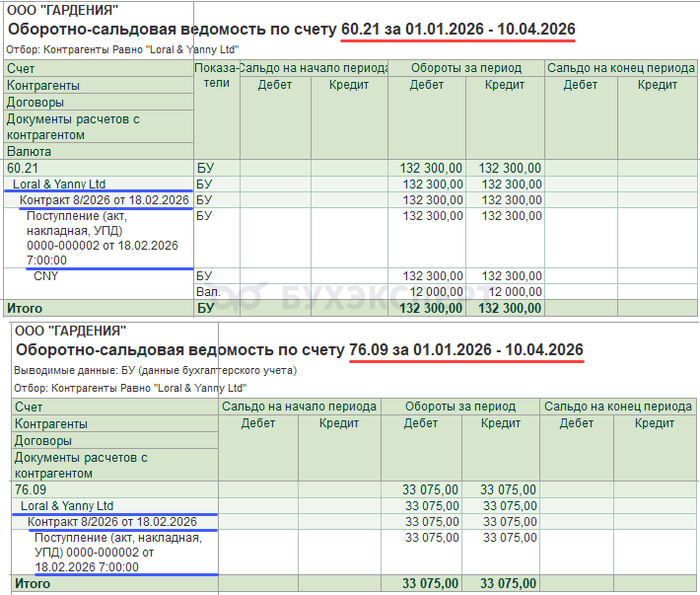Select the 12 000,00 debit currency amount
Screen dimensions: 700x595
click(x=429, y=292)
